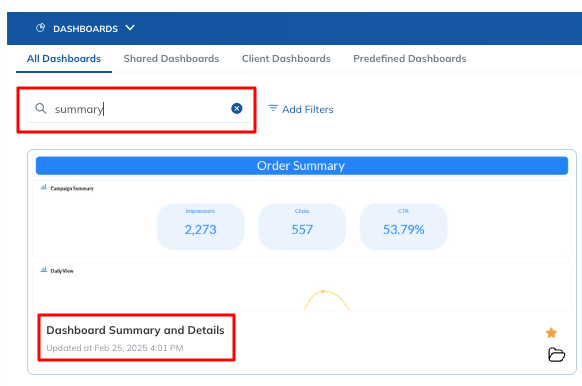Click the filter lines icon beside Add Filters
The width and height of the screenshot is (582, 386).
click(273, 108)
